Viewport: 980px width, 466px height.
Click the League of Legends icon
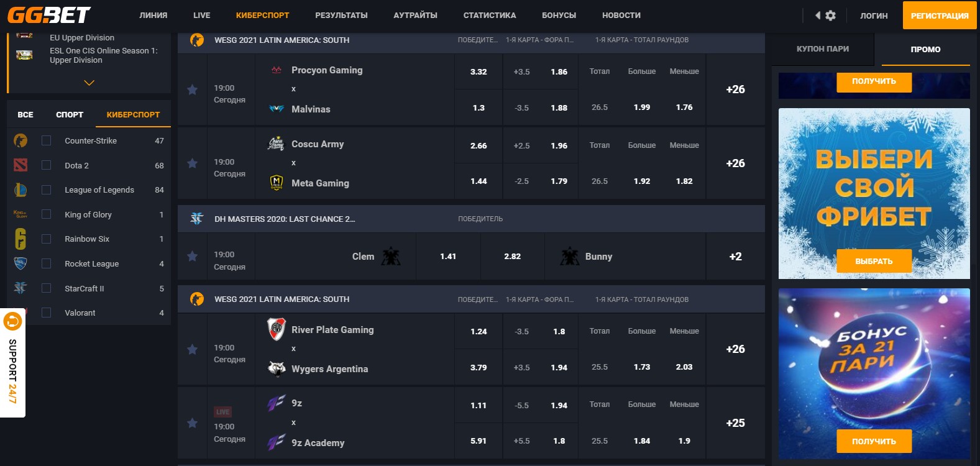click(21, 190)
